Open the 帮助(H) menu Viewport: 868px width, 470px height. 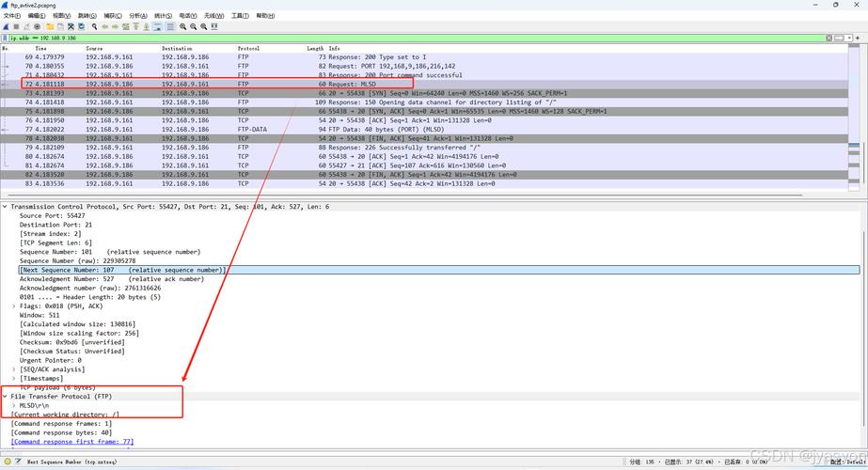click(x=265, y=15)
